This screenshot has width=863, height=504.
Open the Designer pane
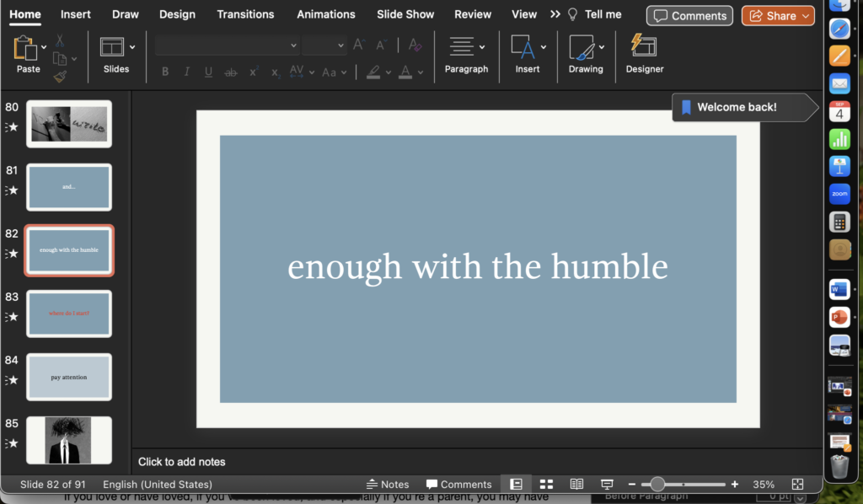click(645, 55)
